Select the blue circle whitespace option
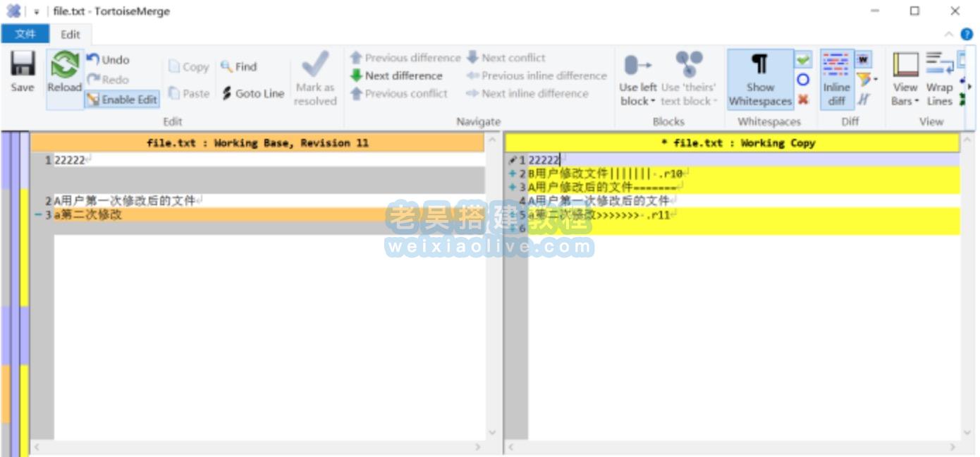The height and width of the screenshot is (457, 980). (803, 80)
